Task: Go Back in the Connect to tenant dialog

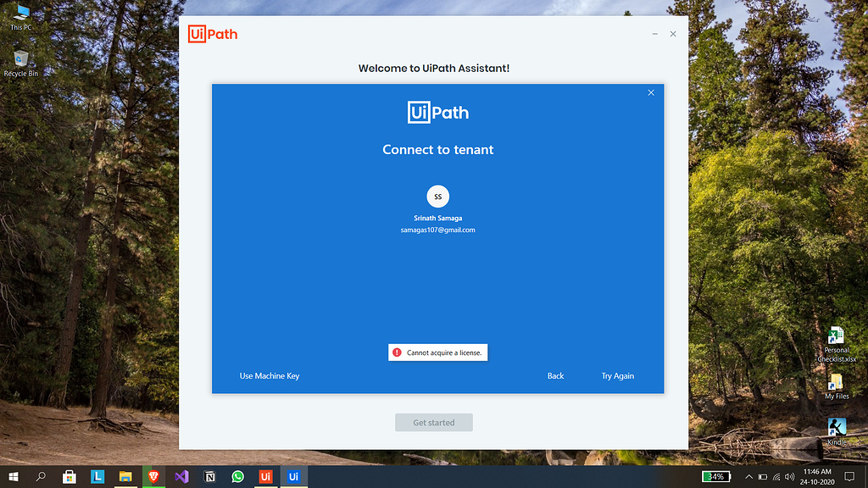Action: tap(555, 375)
